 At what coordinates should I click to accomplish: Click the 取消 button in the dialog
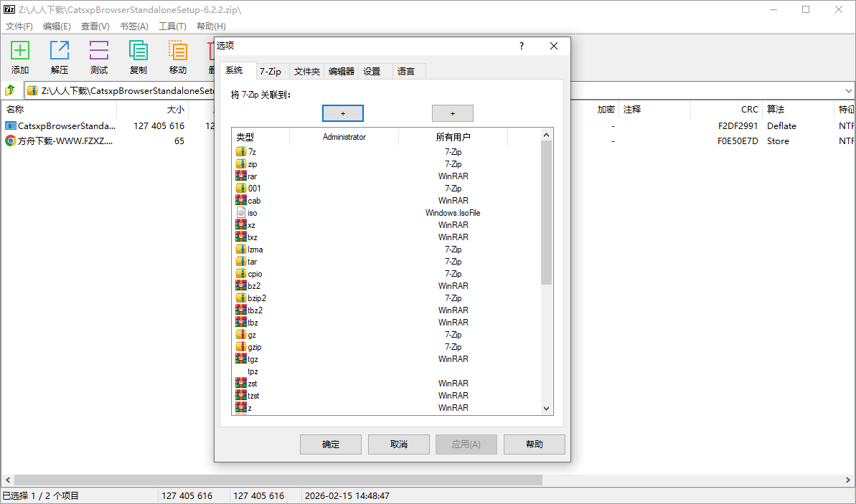pyautogui.click(x=398, y=444)
